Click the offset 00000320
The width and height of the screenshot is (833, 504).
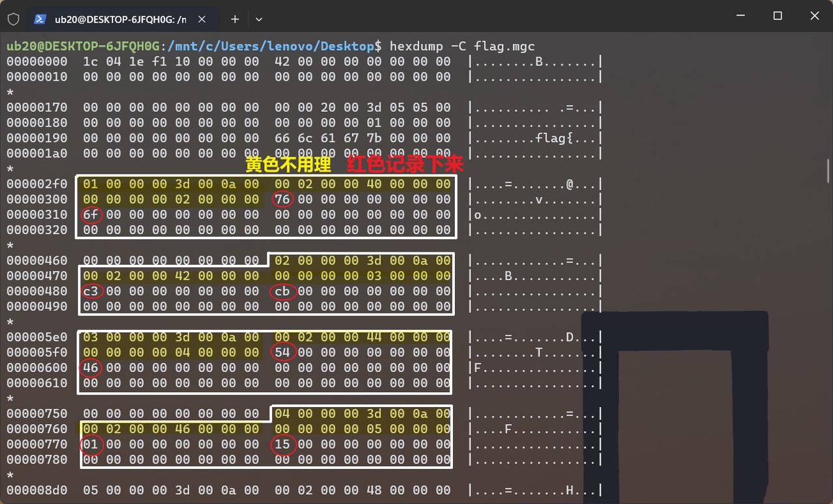click(37, 230)
